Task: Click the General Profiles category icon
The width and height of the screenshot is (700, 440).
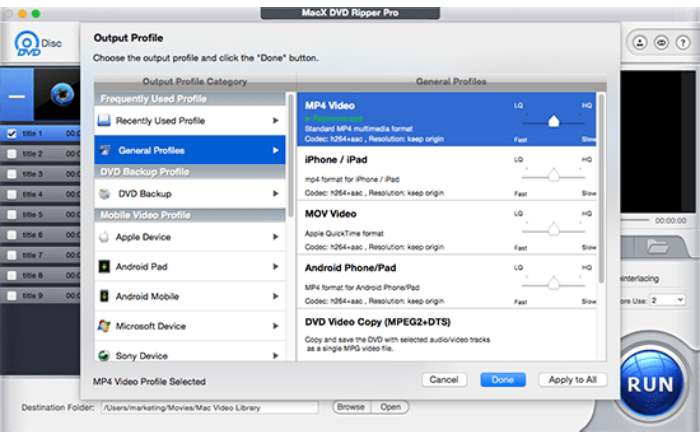Action: (105, 150)
